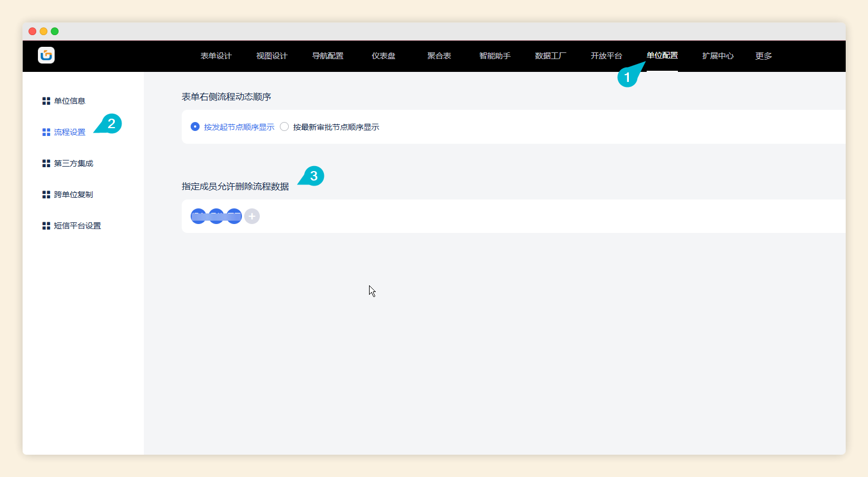Viewport: 868px width, 477px height.
Task: Click the + icon to add an allowed member
Action: click(x=252, y=216)
